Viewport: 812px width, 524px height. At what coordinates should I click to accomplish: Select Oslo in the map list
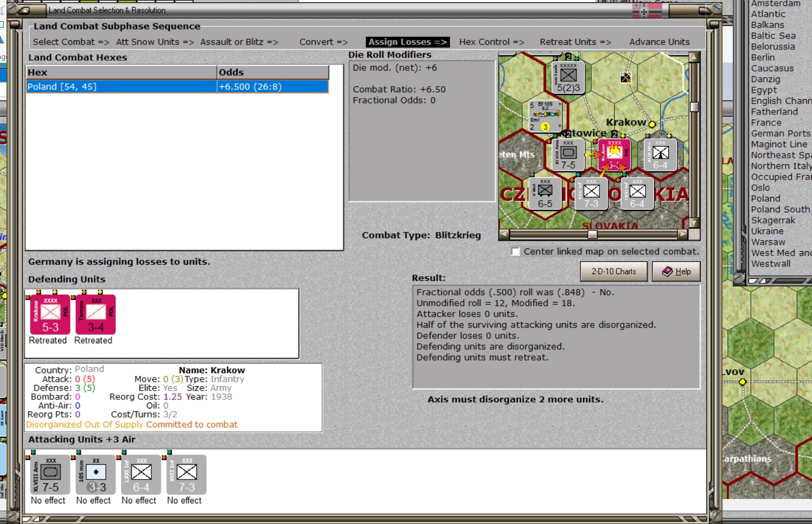click(x=760, y=188)
